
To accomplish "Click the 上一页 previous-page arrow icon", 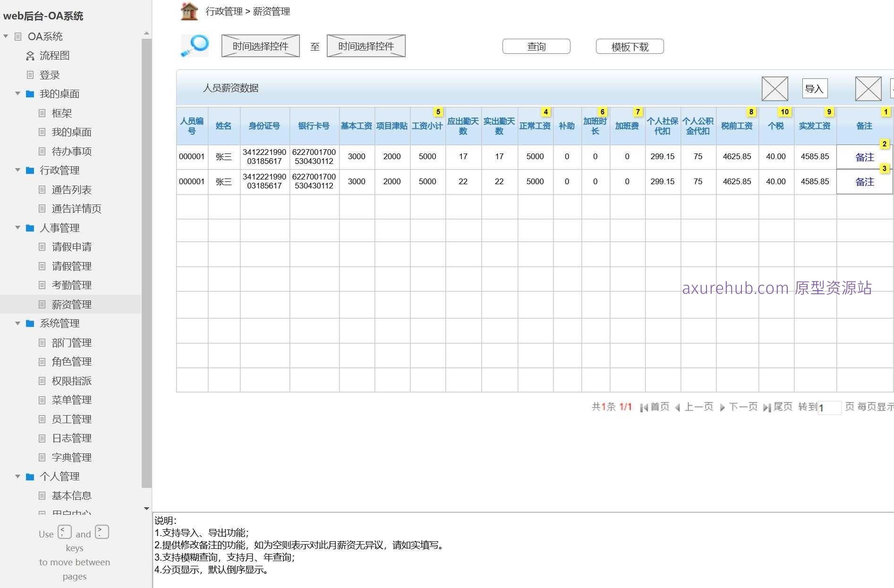I will 678,408.
